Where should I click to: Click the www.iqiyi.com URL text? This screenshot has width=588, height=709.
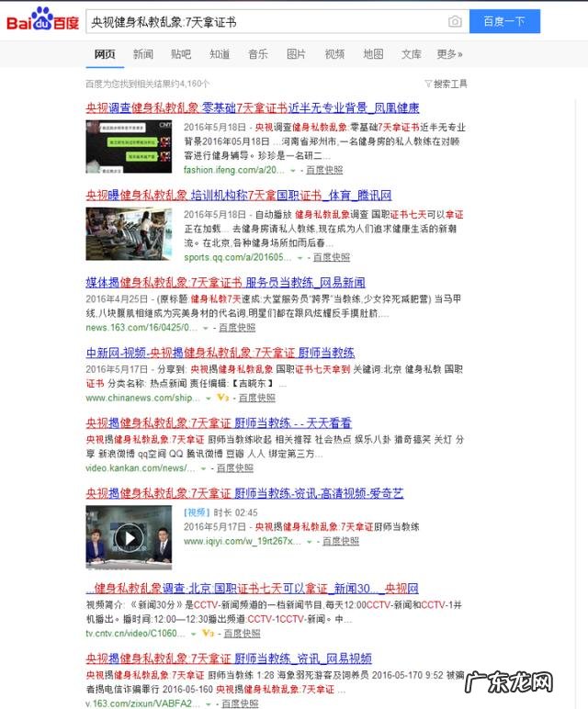pos(243,541)
